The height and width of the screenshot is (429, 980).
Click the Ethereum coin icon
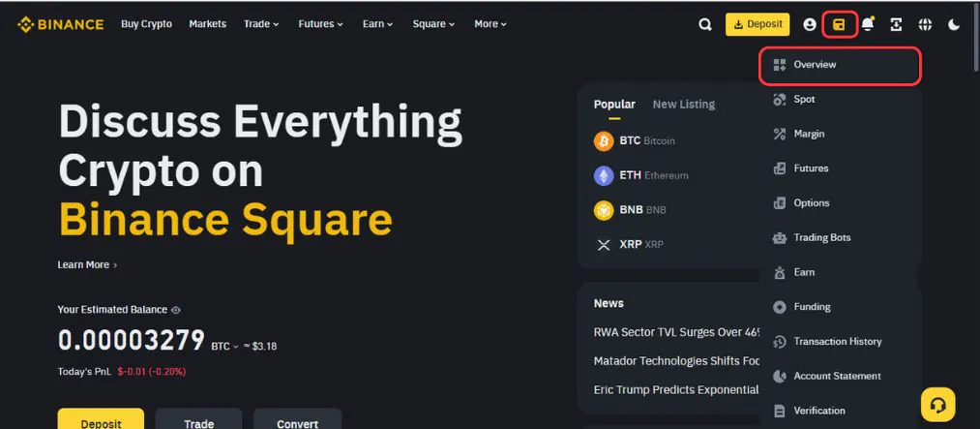604,175
